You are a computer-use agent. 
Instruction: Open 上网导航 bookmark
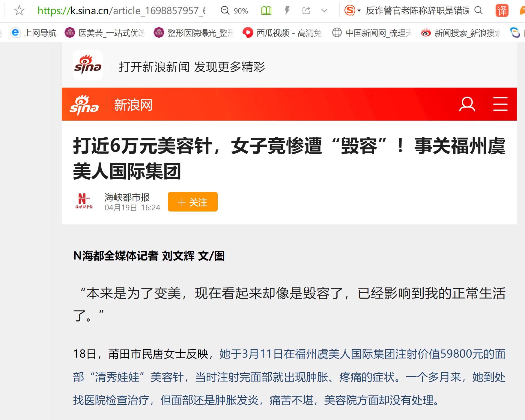click(33, 33)
